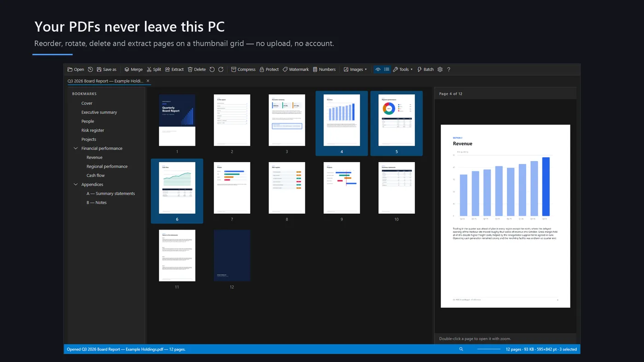Select page 1 cover thumbnail
Screen dimensions: 644x362
click(x=177, y=120)
